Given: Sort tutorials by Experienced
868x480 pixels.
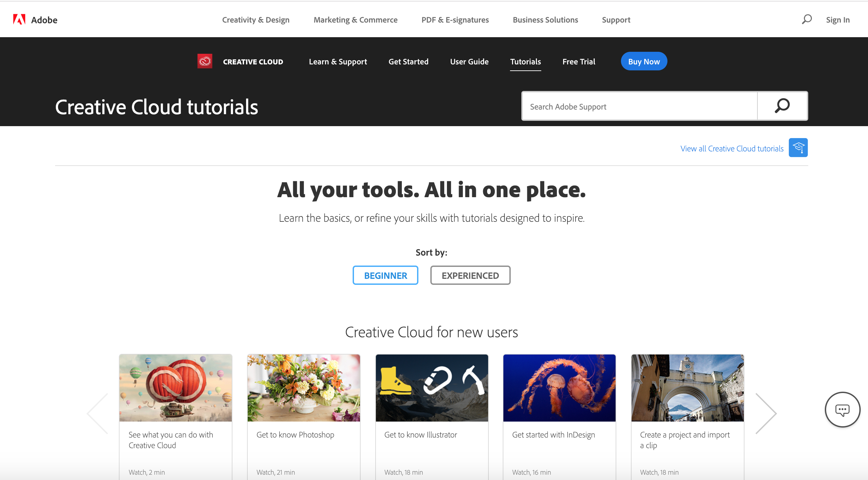Looking at the screenshot, I should click(x=470, y=275).
